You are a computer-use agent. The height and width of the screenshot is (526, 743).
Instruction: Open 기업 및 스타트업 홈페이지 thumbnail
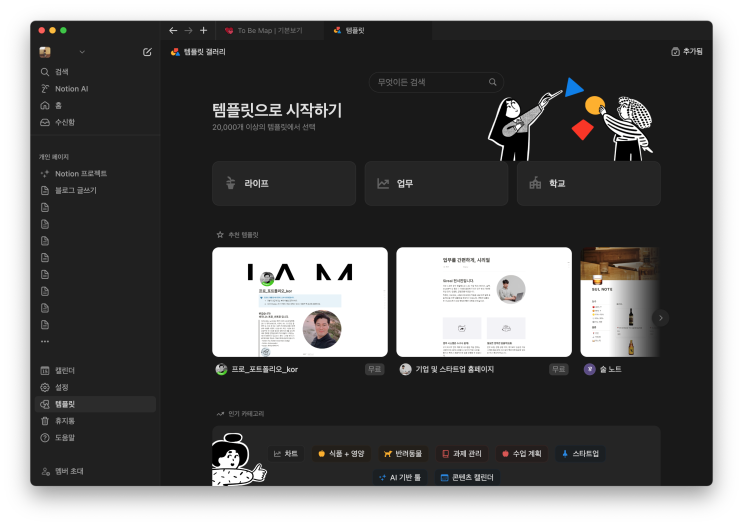pyautogui.click(x=484, y=302)
